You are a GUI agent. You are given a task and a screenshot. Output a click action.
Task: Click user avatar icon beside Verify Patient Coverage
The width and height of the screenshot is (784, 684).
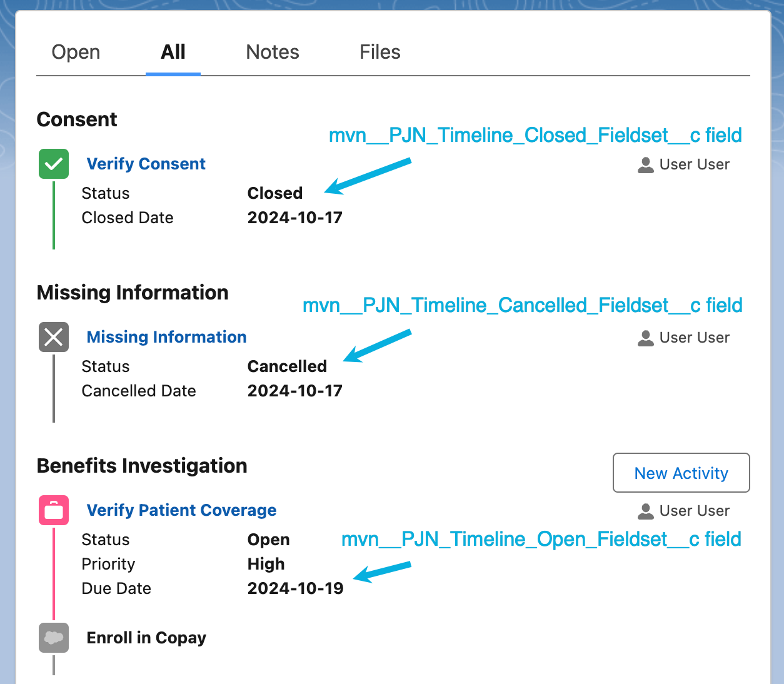[646, 511]
